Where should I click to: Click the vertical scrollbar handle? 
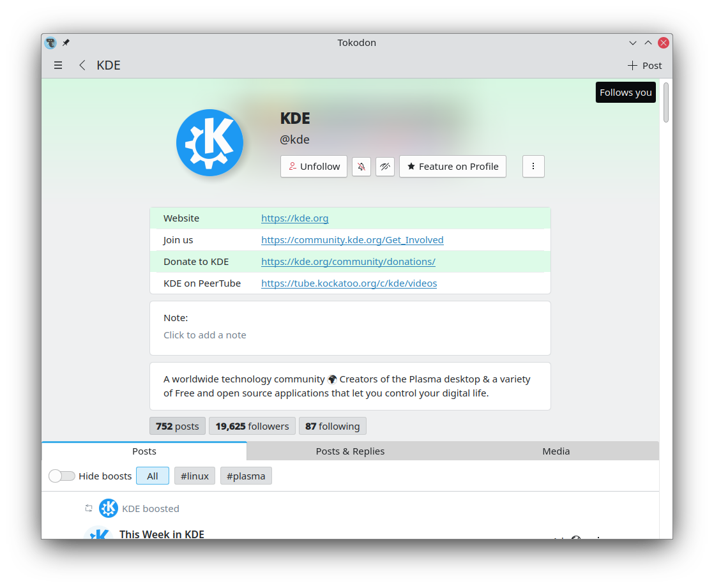pyautogui.click(x=665, y=102)
